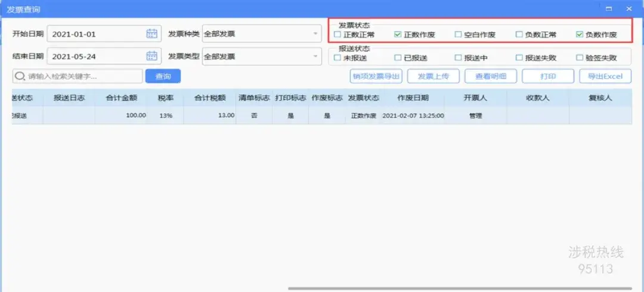
Task: Click the 开票人 column header
Action: [x=476, y=98]
